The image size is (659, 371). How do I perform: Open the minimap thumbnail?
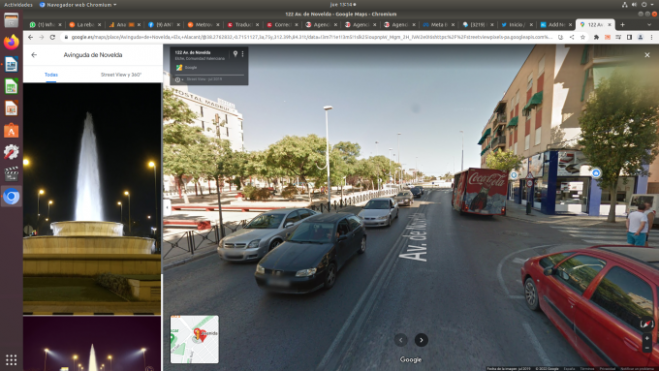click(195, 339)
